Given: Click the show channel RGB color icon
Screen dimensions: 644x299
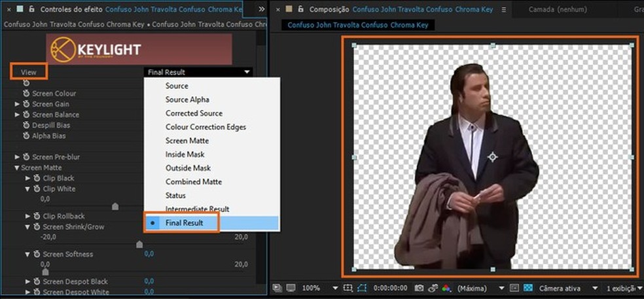Looking at the screenshot, I should (x=447, y=288).
